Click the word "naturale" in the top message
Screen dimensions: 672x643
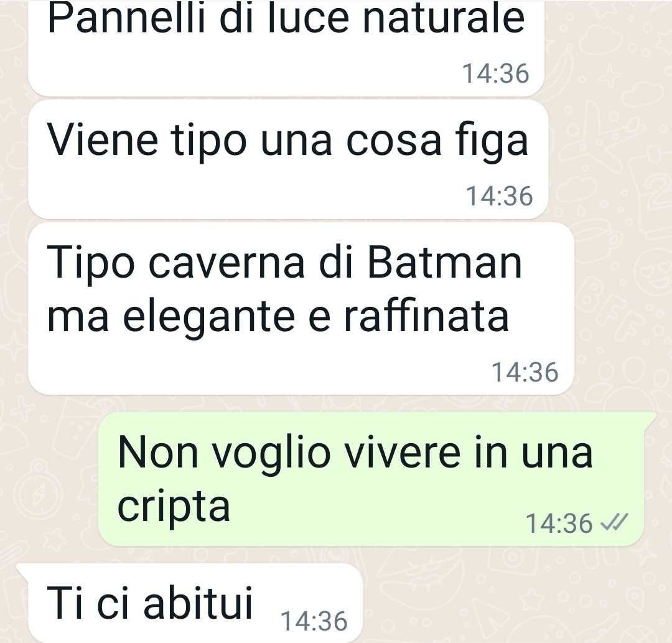coord(444,19)
